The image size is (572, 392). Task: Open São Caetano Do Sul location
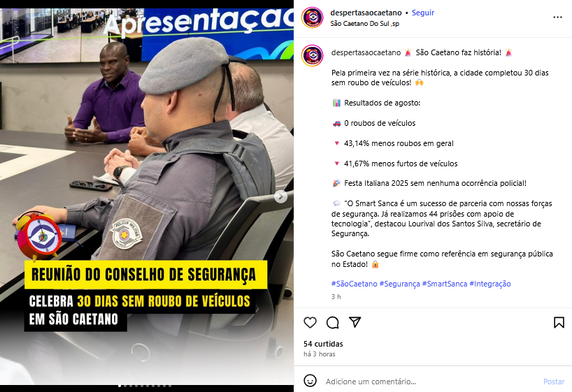tap(364, 24)
